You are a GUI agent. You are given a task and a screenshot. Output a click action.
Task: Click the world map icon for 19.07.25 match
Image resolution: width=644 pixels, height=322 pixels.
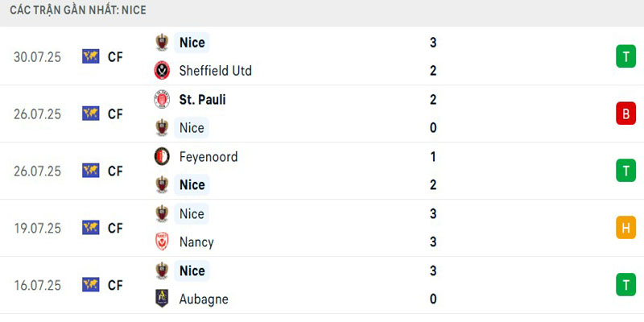(x=90, y=228)
